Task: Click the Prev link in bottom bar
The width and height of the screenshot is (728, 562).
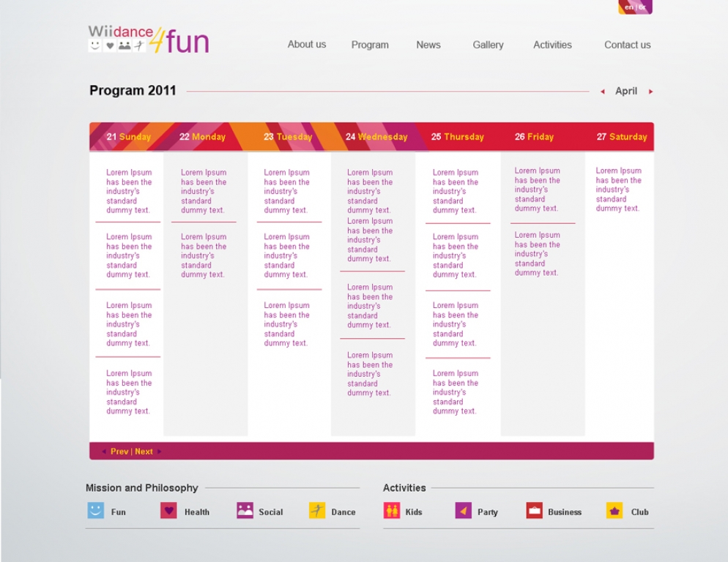Action: pyautogui.click(x=119, y=452)
